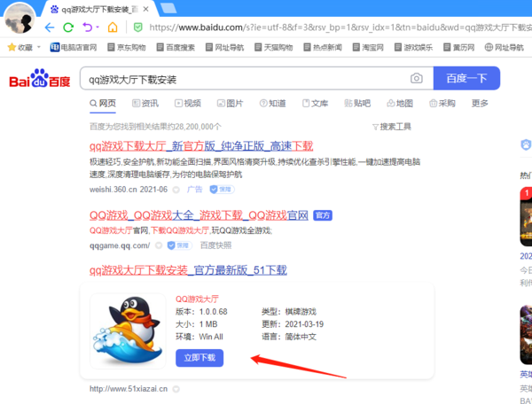
Task: Open the dropdown beside the undo icon
Action: (x=98, y=27)
